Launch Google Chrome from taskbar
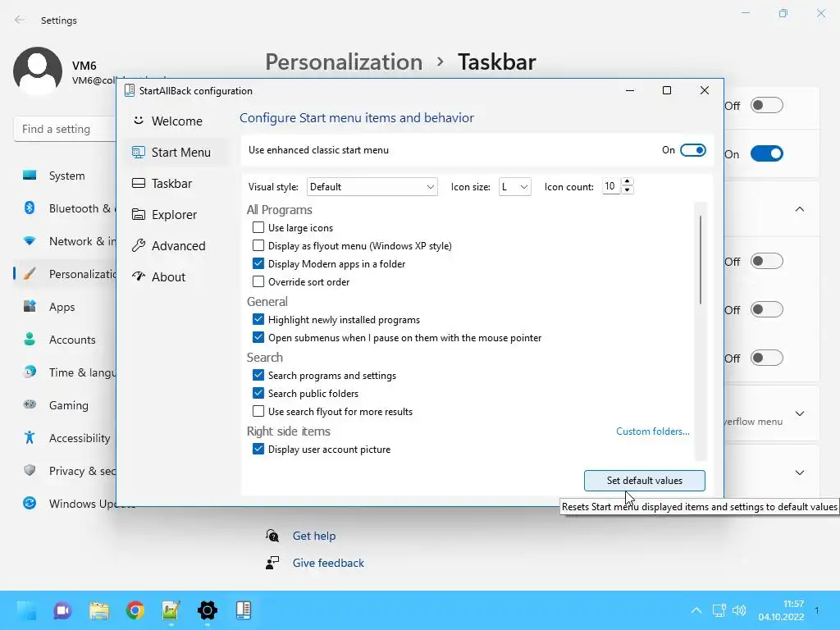The width and height of the screenshot is (840, 630). [135, 610]
